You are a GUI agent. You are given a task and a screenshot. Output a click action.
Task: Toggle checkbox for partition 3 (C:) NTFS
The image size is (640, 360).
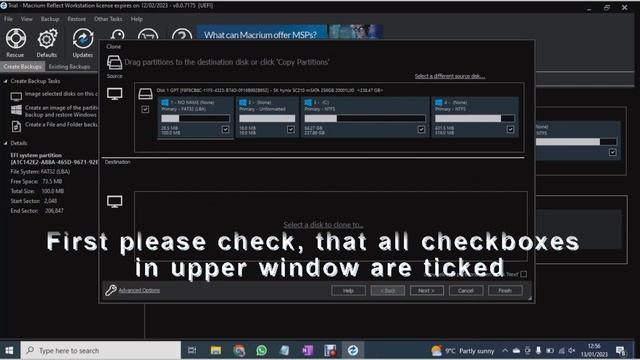pyautogui.click(x=421, y=129)
